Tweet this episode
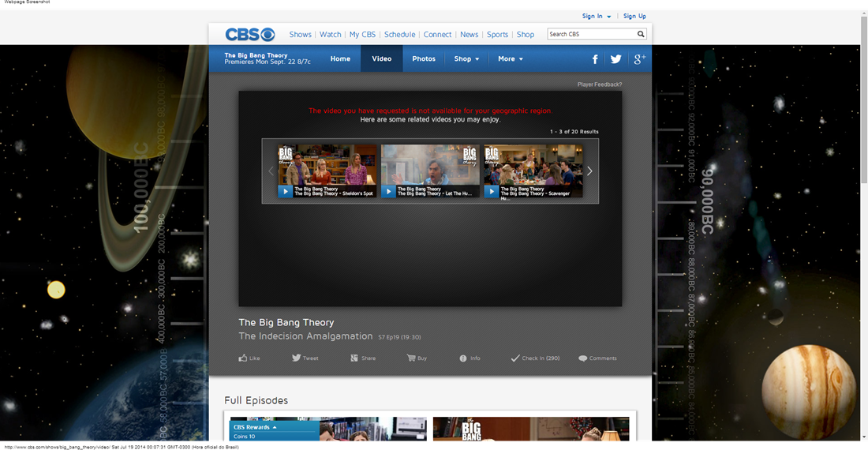868x450 pixels. click(305, 358)
